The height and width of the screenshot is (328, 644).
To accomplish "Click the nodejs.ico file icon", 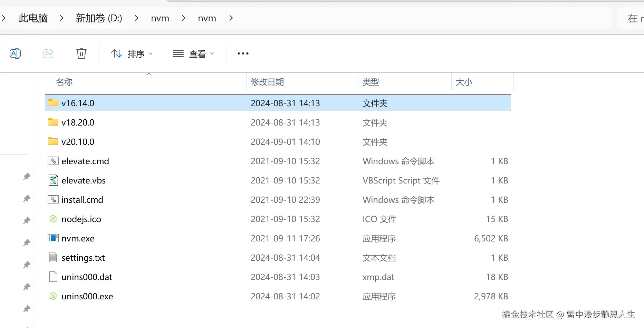I will [x=53, y=219].
